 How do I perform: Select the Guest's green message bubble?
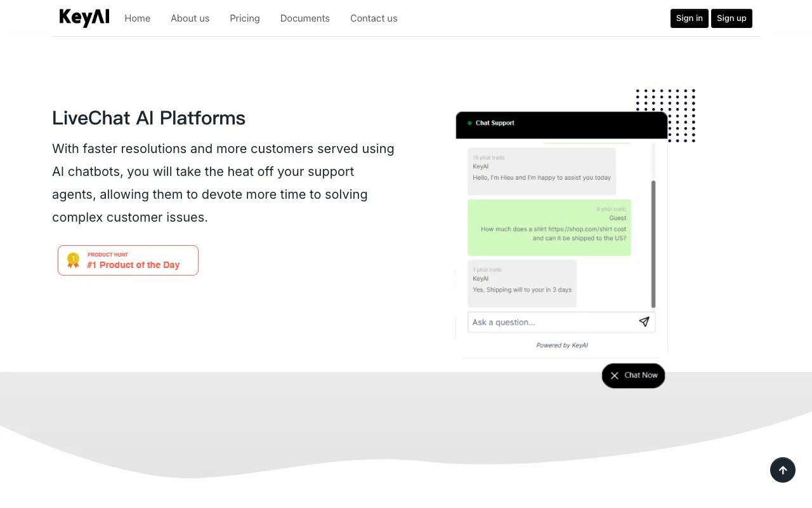pos(549,228)
